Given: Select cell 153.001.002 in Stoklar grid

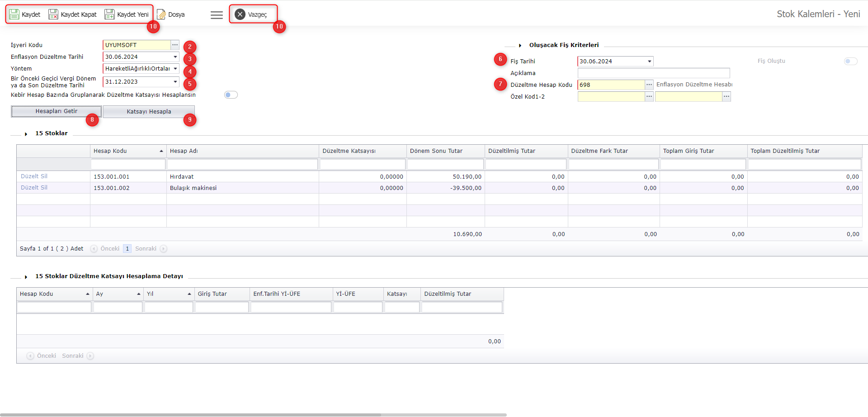Looking at the screenshot, I should (x=128, y=188).
